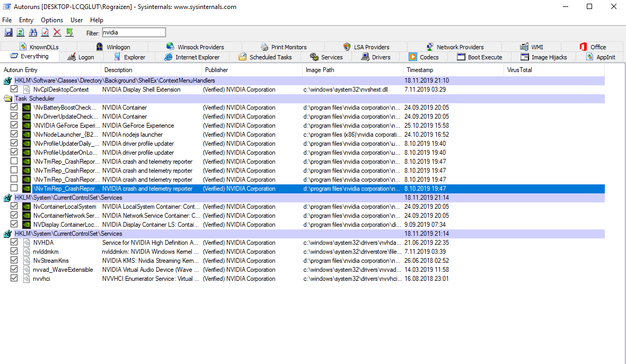Viewport: 626px width, 364px height.
Task: Open the File menu
Action: coord(7,20)
